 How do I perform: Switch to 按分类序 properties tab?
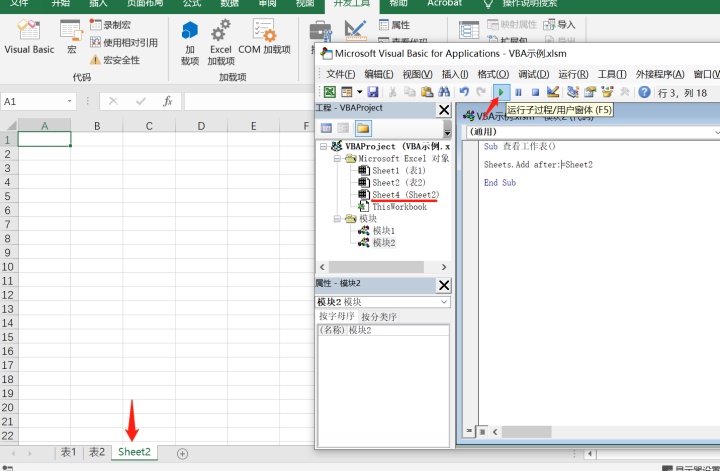(379, 317)
